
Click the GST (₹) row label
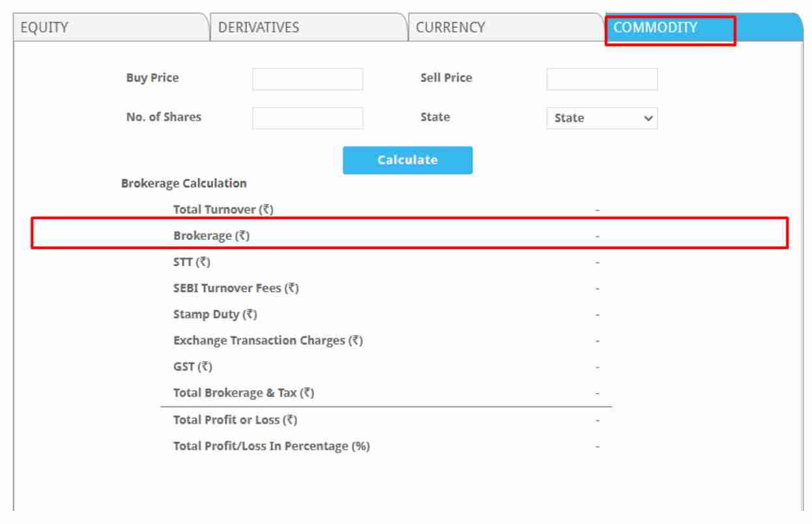tap(192, 367)
